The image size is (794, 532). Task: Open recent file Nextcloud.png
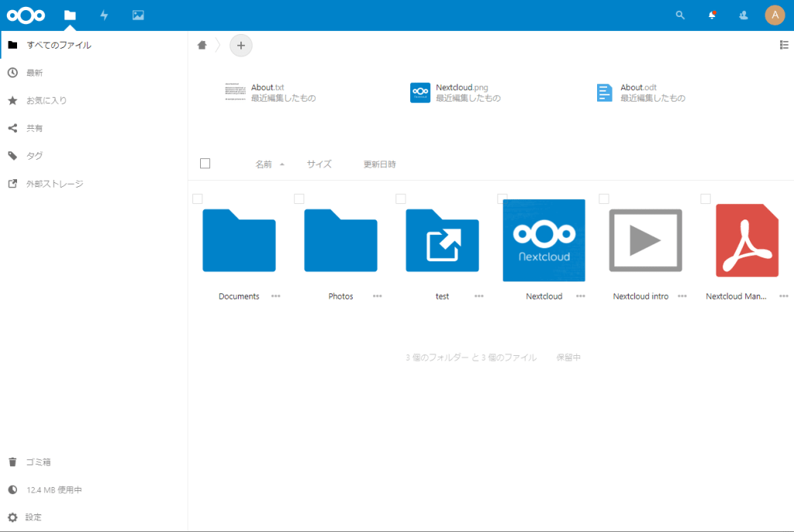coord(456,93)
